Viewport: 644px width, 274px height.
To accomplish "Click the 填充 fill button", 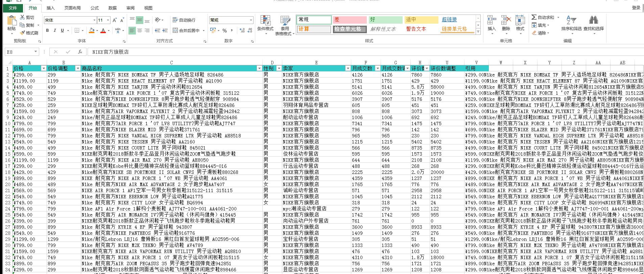I will (x=540, y=25).
